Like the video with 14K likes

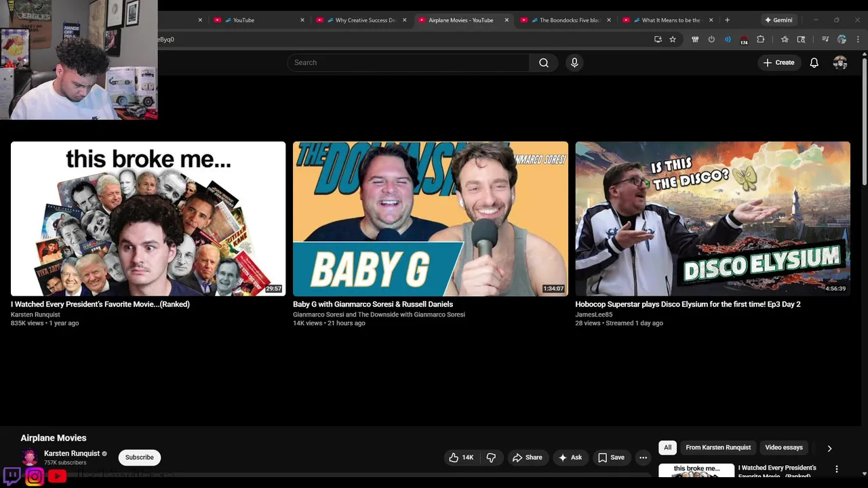(x=461, y=457)
